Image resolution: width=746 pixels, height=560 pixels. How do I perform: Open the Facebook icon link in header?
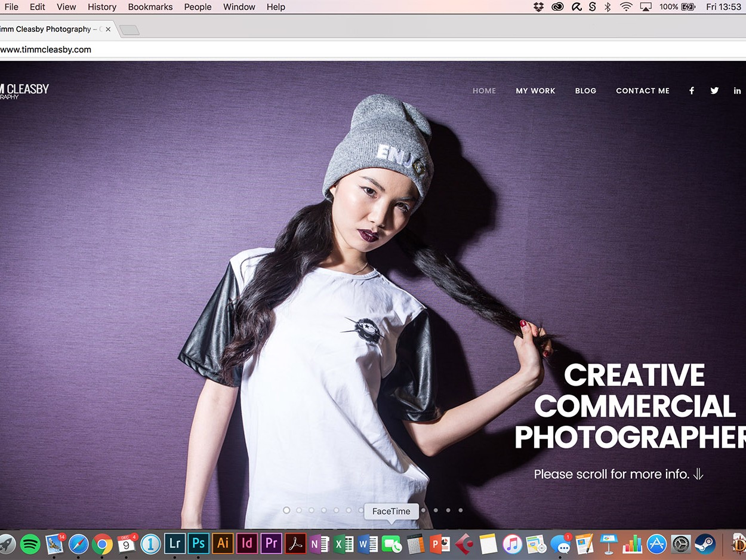[x=692, y=91]
